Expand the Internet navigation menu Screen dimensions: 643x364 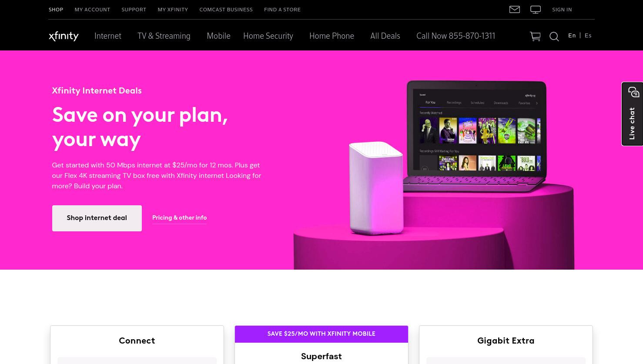pyautogui.click(x=108, y=36)
